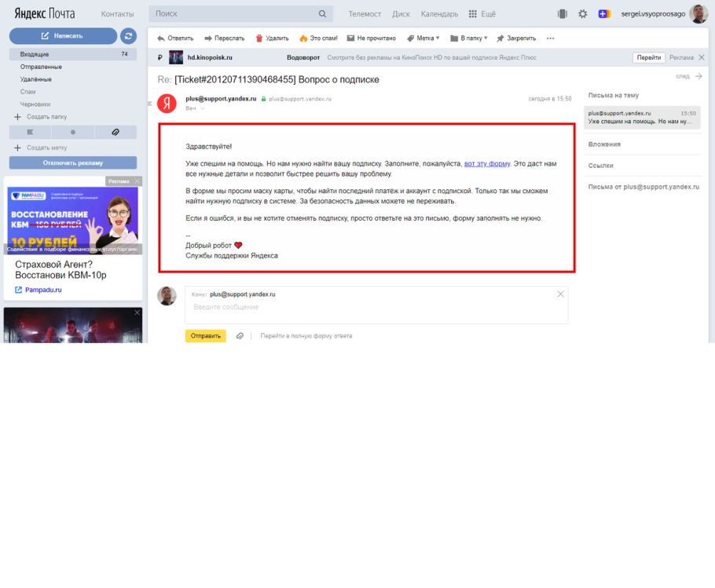This screenshot has height=588, width=715.
Task: Expand recipient details under the sender address
Action: tap(196, 108)
